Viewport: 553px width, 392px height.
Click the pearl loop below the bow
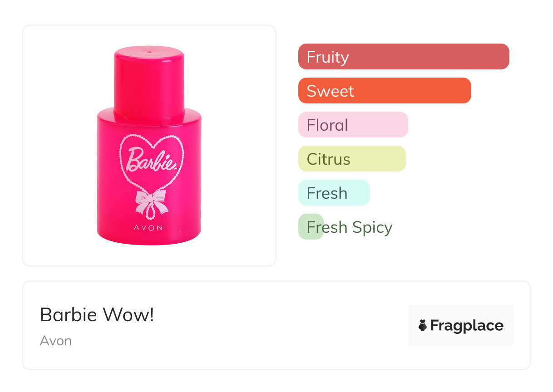click(151, 214)
